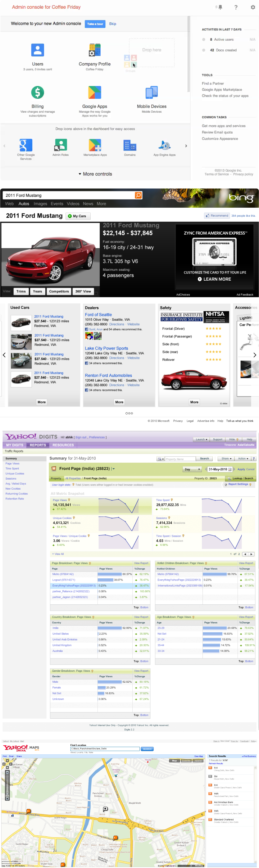Viewport: 259px width, 868px height.
Task: Toggle the My Cars button for 2011 Ford Mustang
Action: pyautogui.click(x=77, y=216)
